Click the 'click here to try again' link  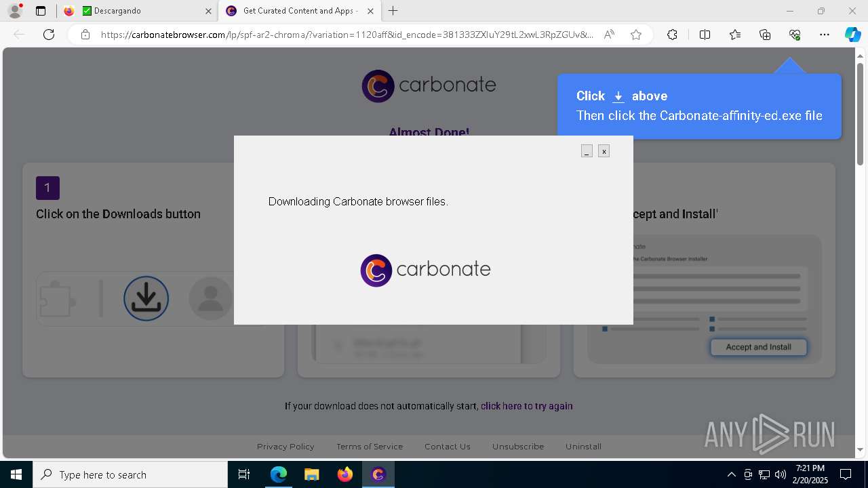527,406
